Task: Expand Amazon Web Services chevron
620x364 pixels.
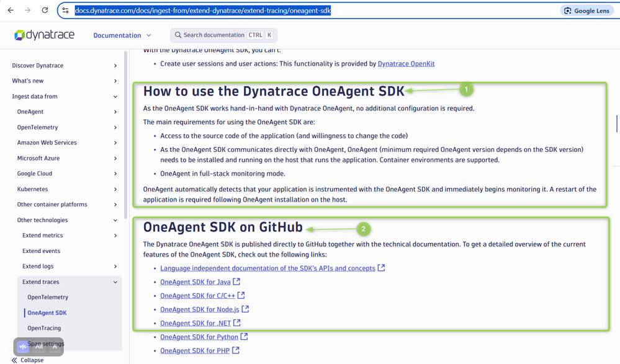Action: click(x=115, y=143)
